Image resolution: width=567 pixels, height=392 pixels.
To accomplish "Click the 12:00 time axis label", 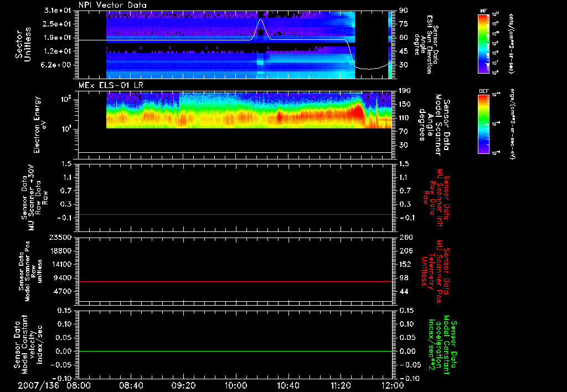I will (x=393, y=385).
